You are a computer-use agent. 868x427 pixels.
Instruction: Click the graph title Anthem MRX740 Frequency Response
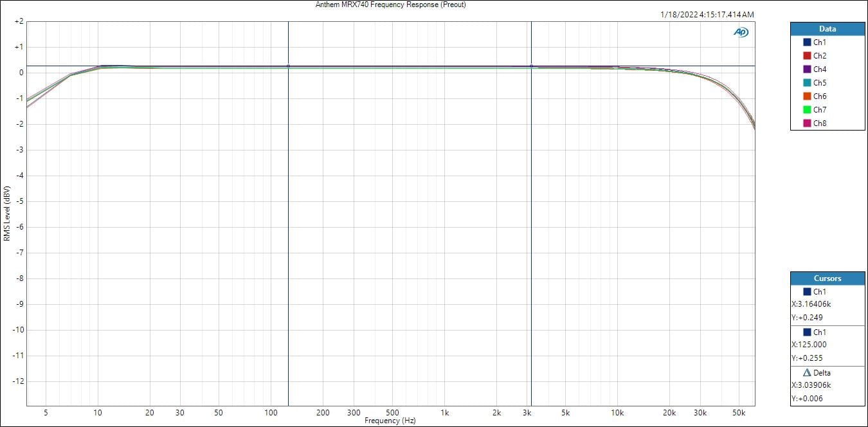[390, 5]
